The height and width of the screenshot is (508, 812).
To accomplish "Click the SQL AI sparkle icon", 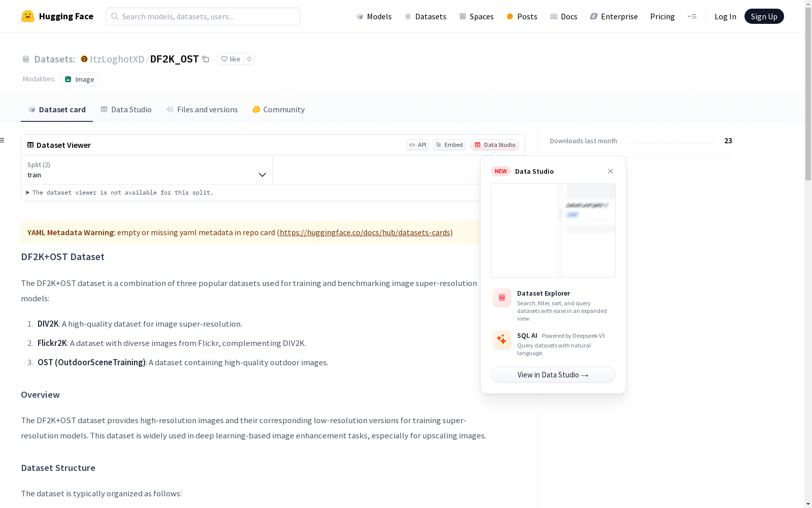I will [x=502, y=339].
